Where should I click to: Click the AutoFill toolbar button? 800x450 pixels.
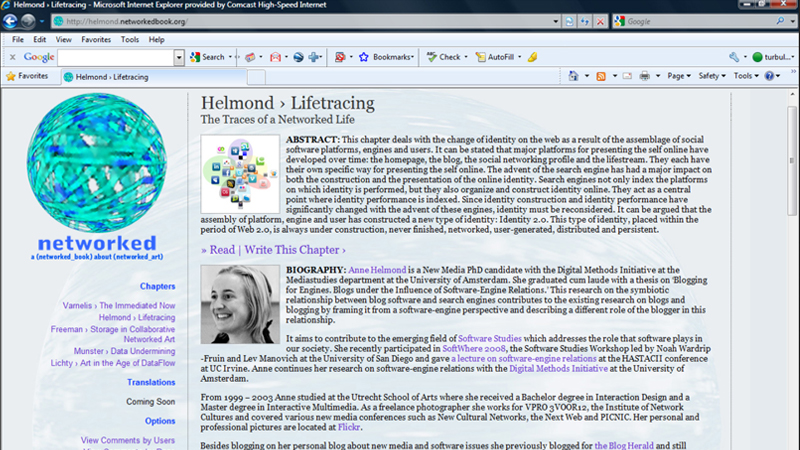click(x=495, y=57)
